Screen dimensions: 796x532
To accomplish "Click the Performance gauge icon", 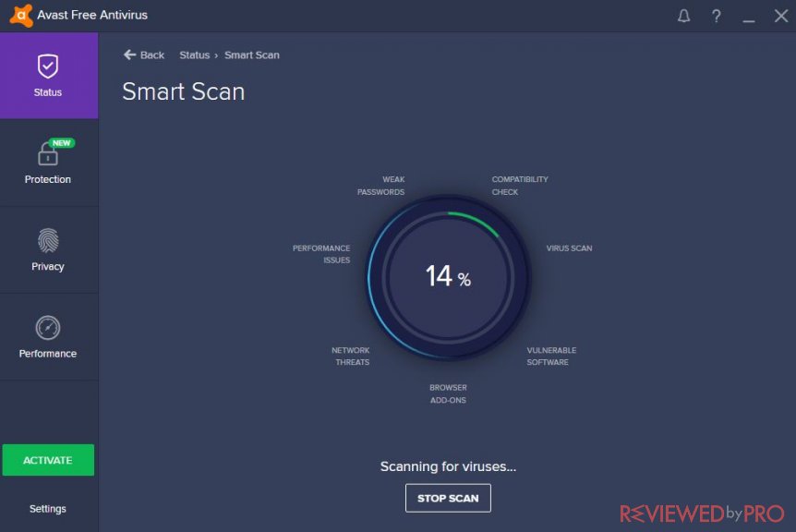I will (48, 328).
